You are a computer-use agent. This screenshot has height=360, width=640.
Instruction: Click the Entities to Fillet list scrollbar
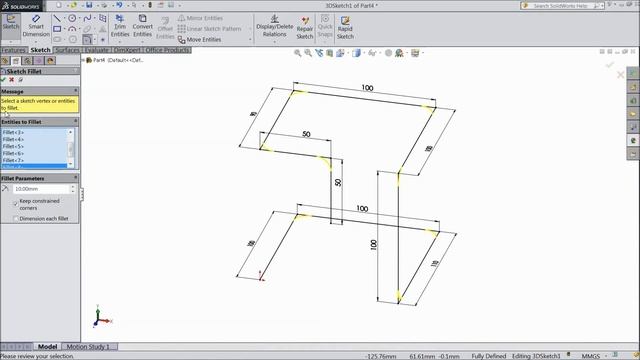[x=71, y=148]
